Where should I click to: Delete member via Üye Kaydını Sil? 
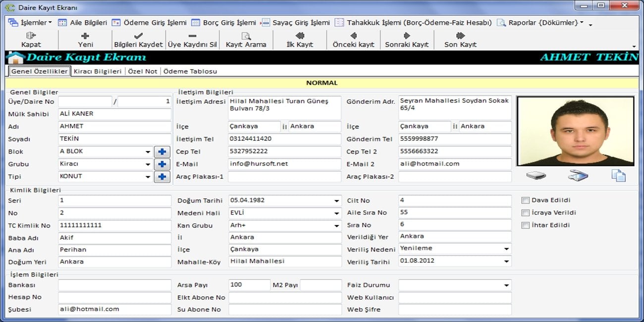192,36
